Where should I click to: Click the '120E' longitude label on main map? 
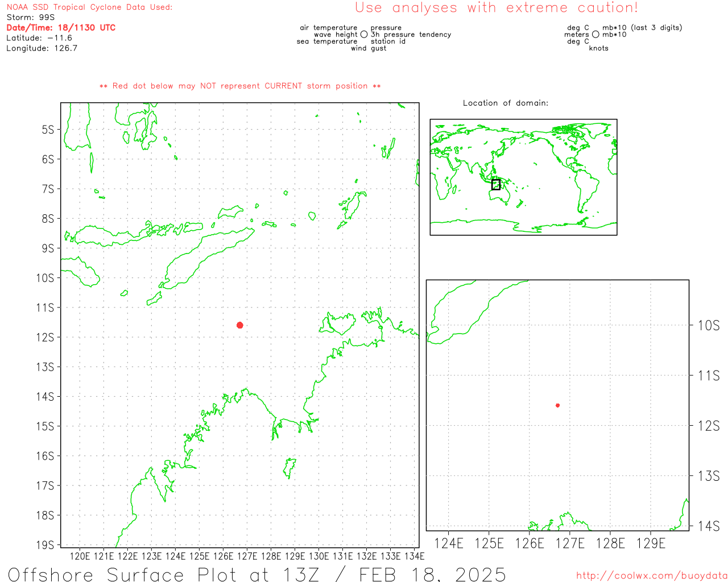(x=80, y=556)
